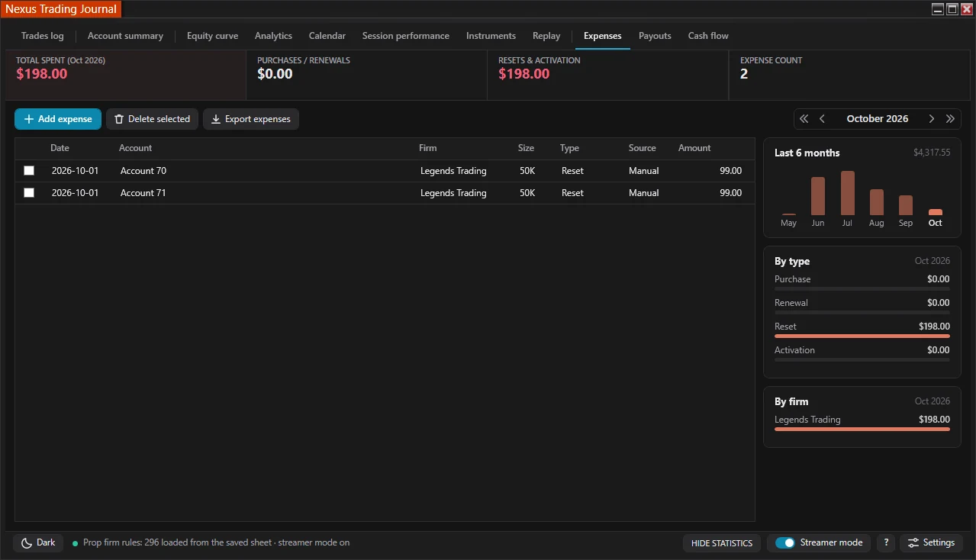Open the Replay tab
Viewport: 976px width, 560px height.
tap(546, 36)
